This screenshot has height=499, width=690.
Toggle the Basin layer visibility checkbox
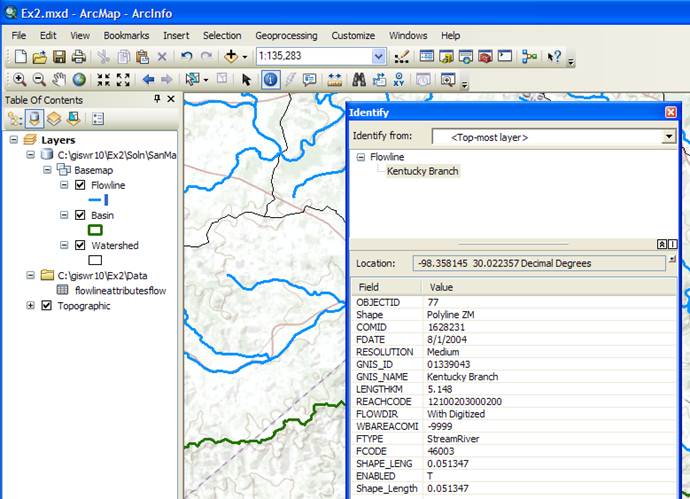coord(81,215)
